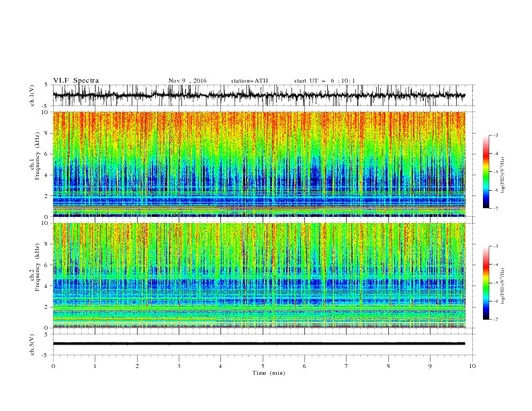532x411 pixels.
Task: Click the ch.1 voltage waveform trace
Action: point(259,95)
